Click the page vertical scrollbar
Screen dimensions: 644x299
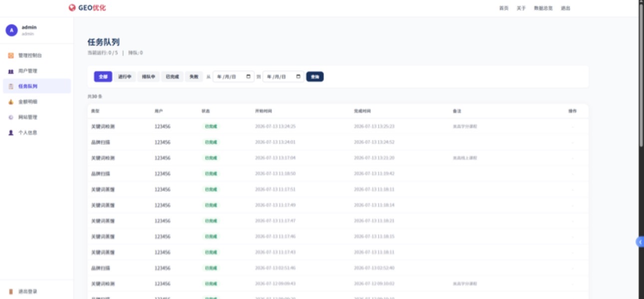[x=641, y=75]
